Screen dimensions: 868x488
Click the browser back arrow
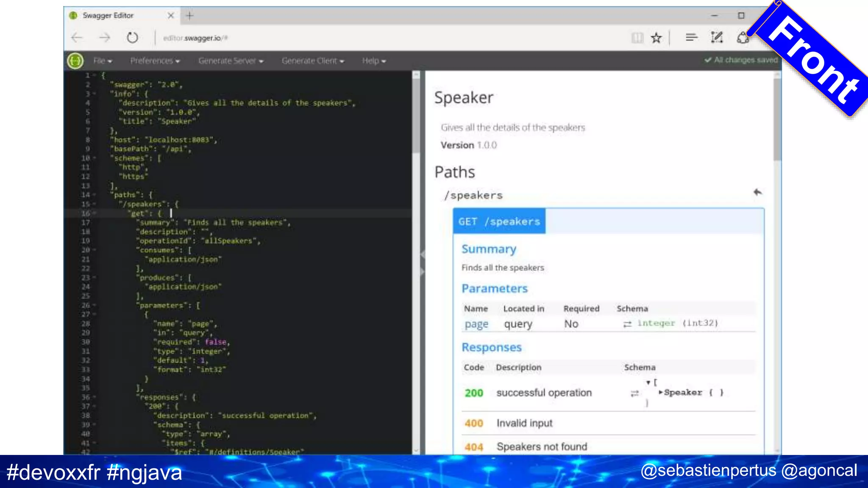(x=77, y=38)
